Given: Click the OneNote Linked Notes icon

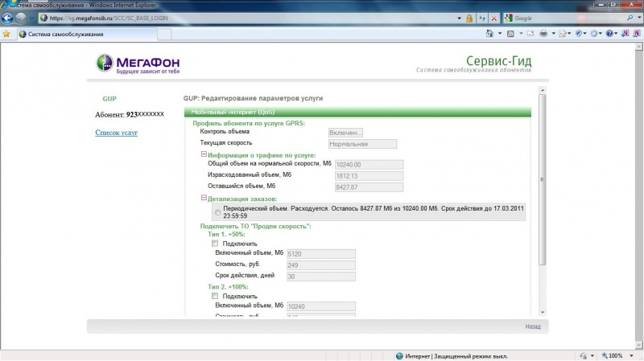Looking at the screenshot, I should point(637,34).
